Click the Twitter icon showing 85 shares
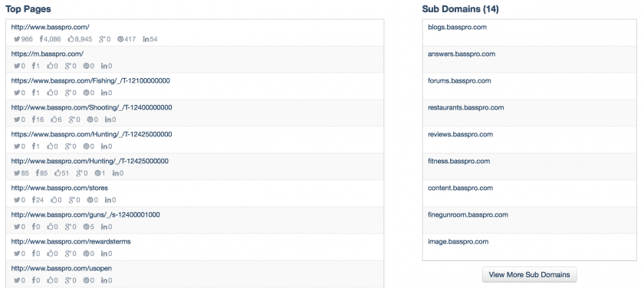This screenshot has height=288, width=644. [17, 173]
